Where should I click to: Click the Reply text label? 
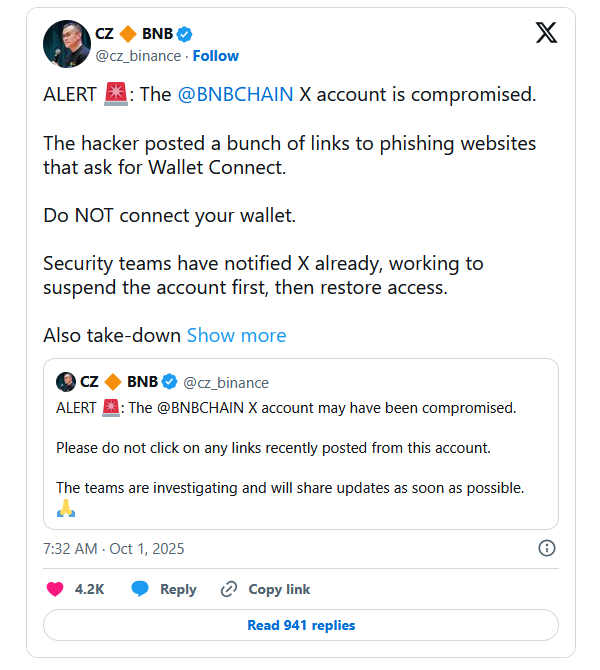pyautogui.click(x=178, y=589)
